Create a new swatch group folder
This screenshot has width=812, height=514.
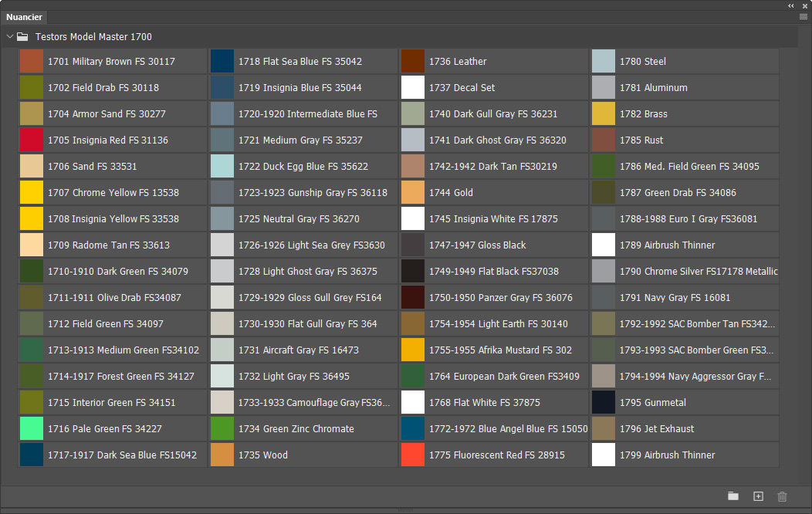click(733, 496)
